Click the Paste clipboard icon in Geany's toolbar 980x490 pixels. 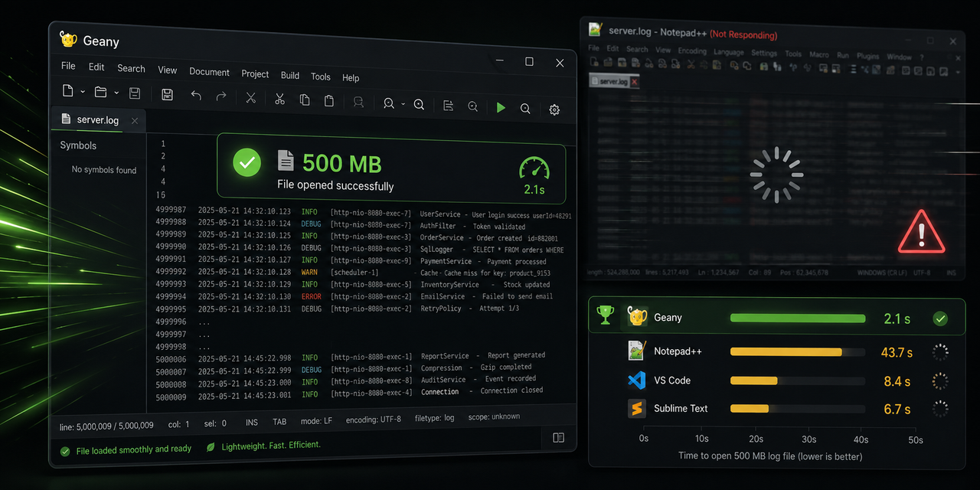pos(329,101)
